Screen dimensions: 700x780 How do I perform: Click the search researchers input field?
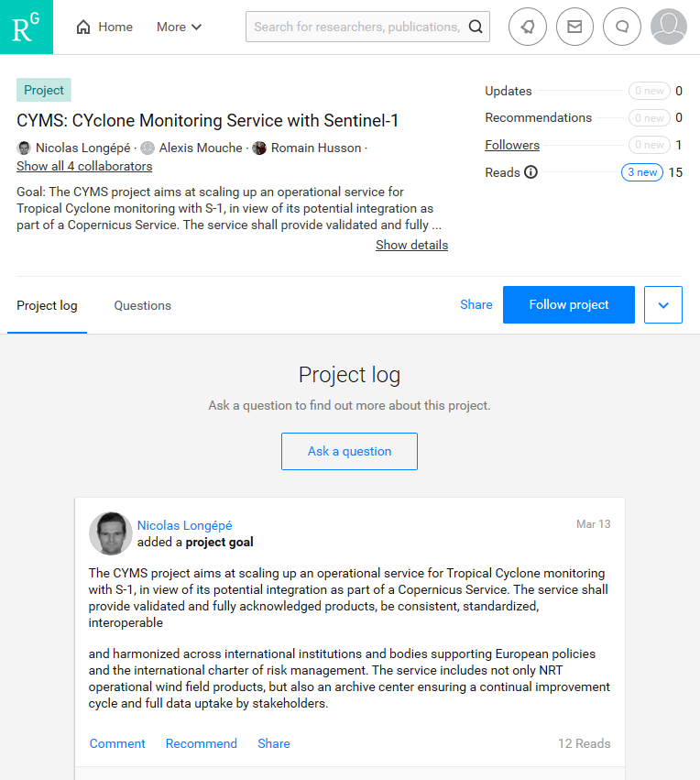pyautogui.click(x=356, y=27)
